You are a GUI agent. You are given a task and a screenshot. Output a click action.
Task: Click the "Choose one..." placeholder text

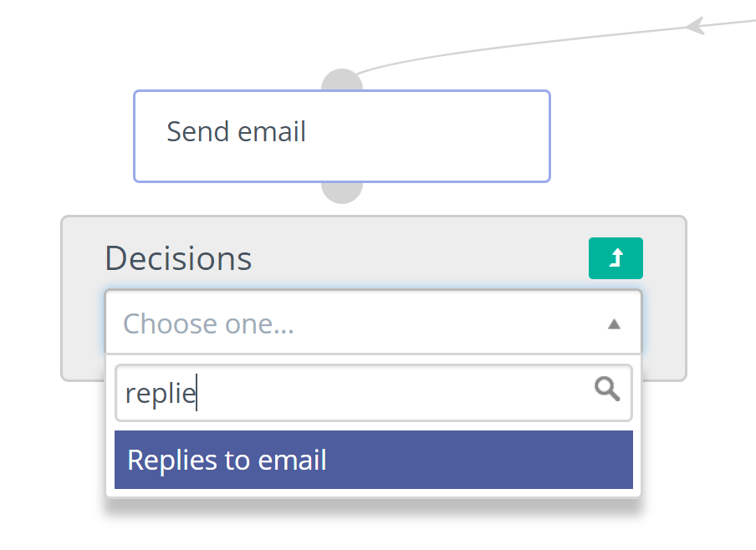(208, 323)
